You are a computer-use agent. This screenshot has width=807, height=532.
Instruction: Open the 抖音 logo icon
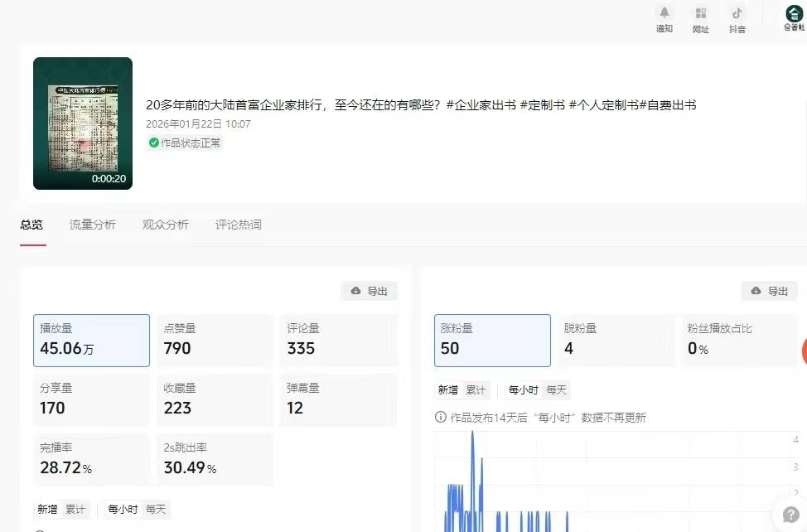tap(737, 13)
